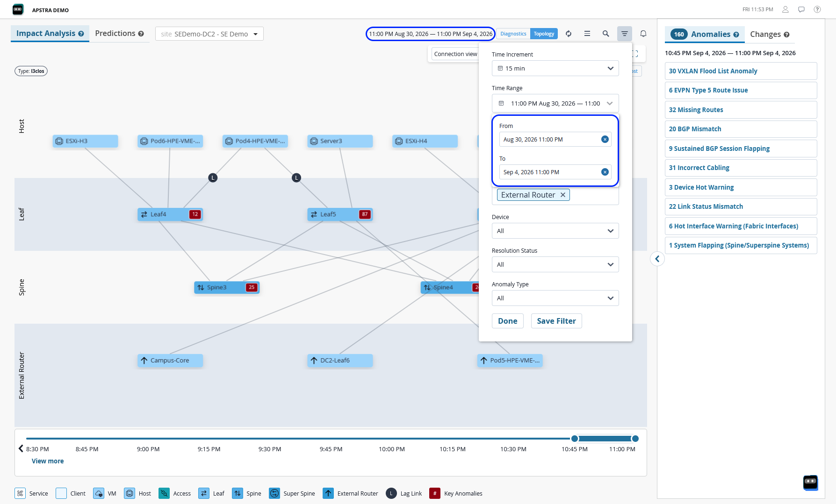The image size is (836, 504).
Task: Toggle Key Anomalies legend item
Action: (456, 493)
